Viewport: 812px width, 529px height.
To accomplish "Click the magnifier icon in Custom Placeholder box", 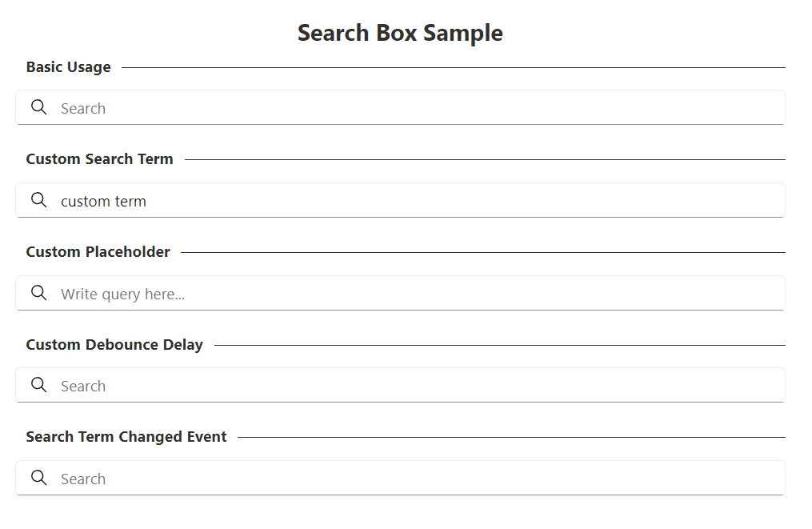I will pyautogui.click(x=38, y=293).
